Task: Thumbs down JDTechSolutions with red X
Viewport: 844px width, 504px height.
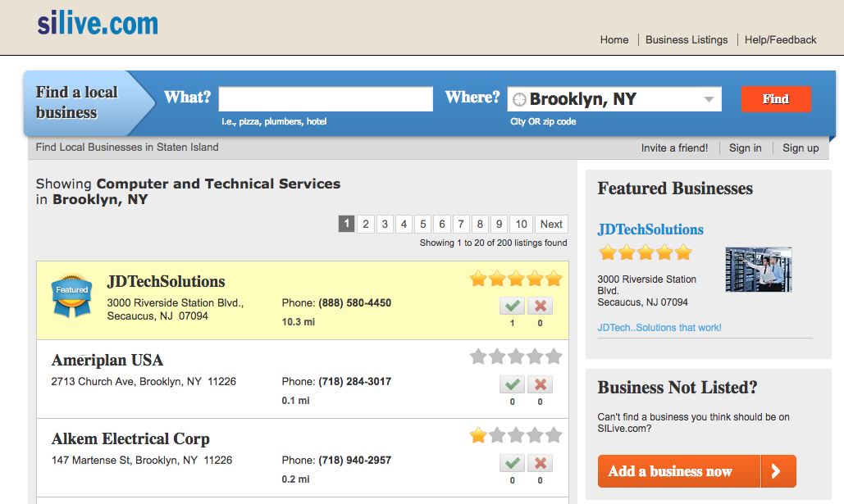Action: tap(540, 306)
